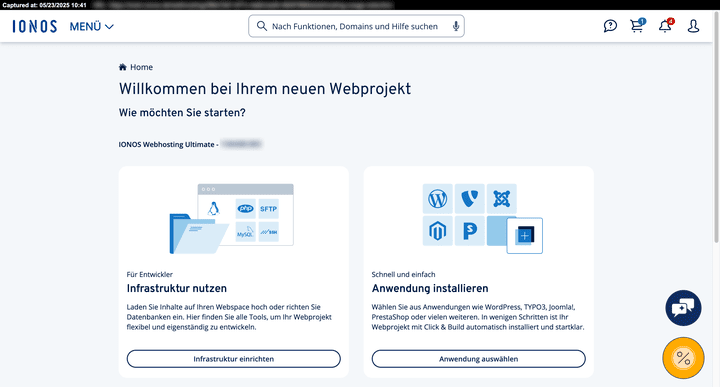This screenshot has height=387, width=720.
Task: Click the Infrastruktur nutzen heading
Action: [177, 288]
